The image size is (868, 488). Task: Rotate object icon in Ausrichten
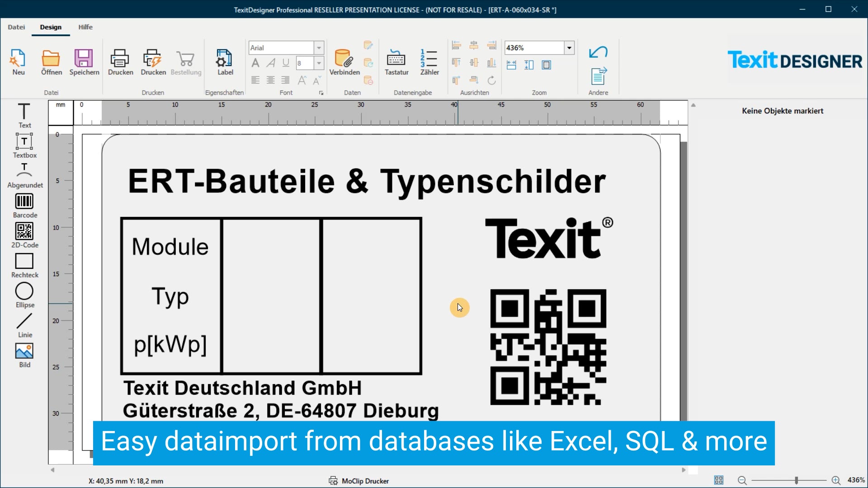pos(491,80)
